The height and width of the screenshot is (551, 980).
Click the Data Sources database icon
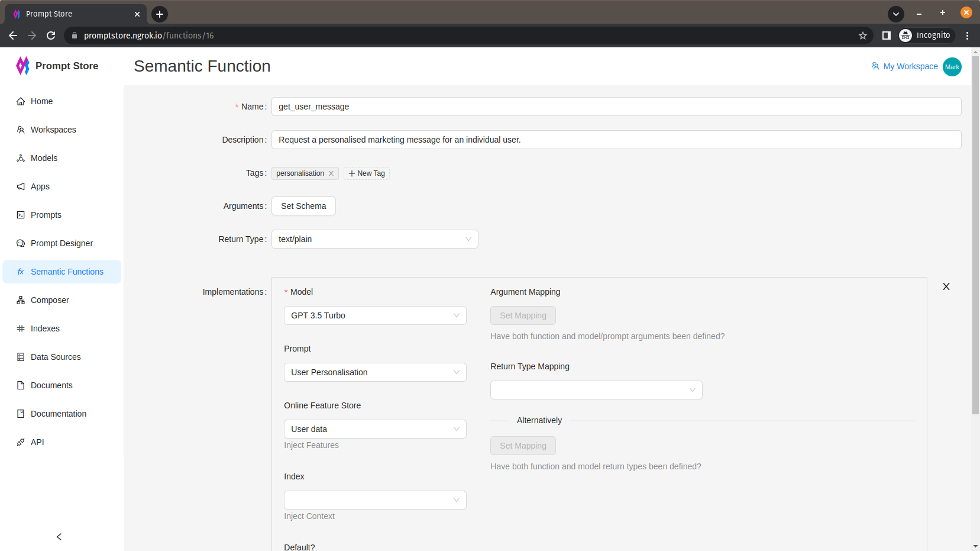pos(21,357)
